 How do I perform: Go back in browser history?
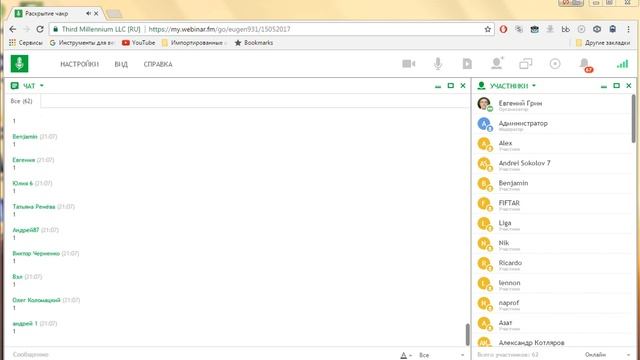point(13,29)
